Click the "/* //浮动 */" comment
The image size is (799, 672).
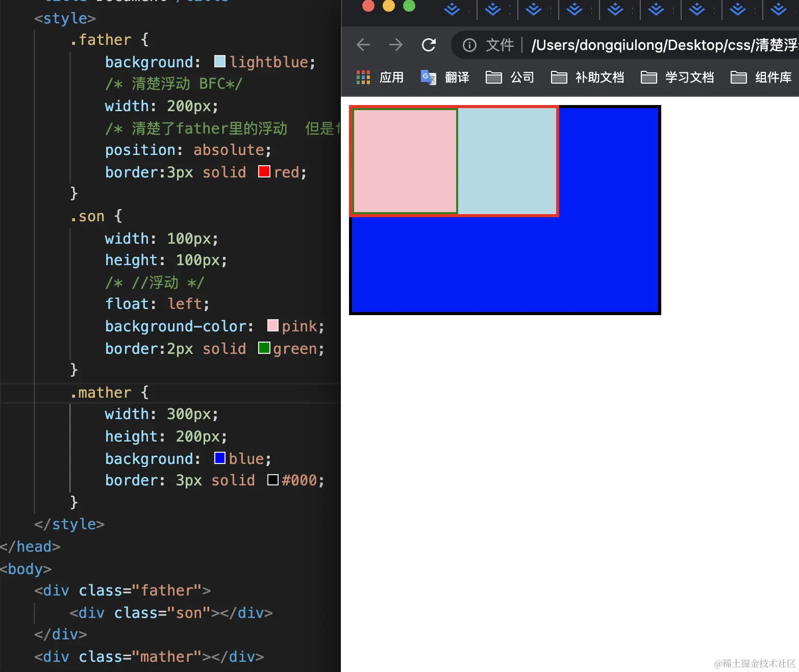[155, 282]
